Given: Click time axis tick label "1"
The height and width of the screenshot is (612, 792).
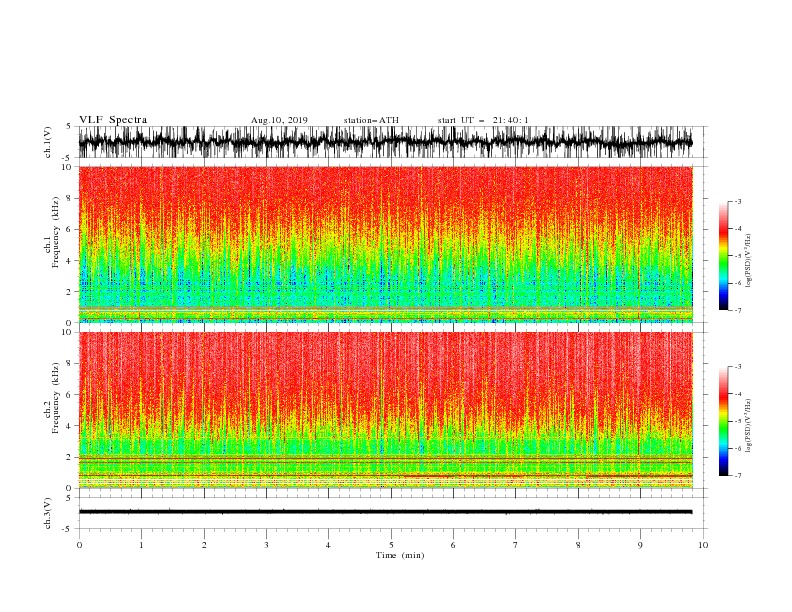Looking at the screenshot, I should click(141, 545).
